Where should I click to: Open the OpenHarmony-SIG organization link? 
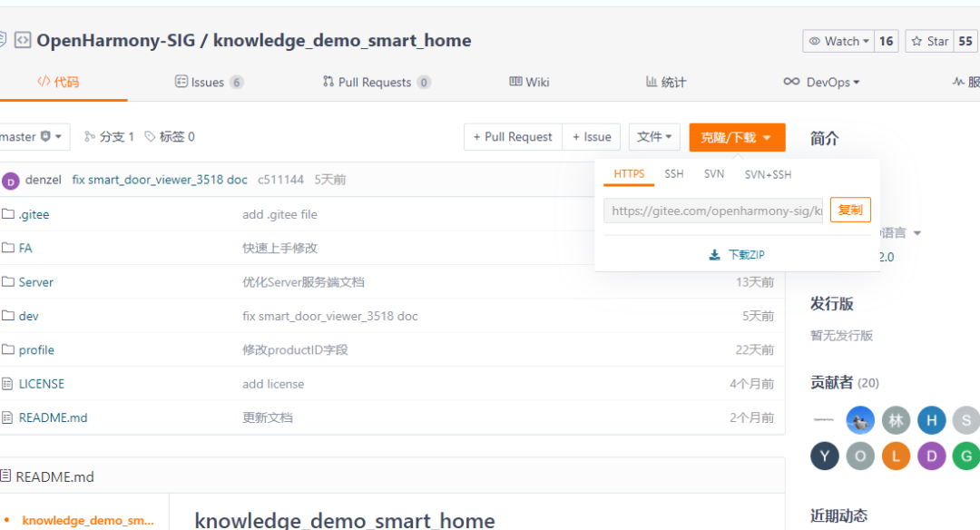(115, 41)
